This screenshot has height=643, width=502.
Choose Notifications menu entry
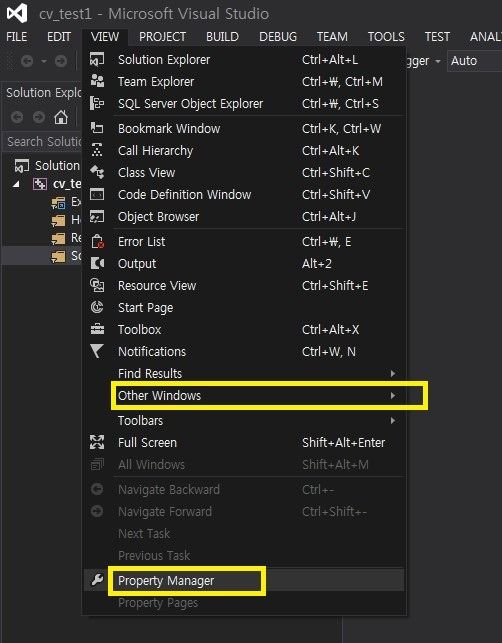pyautogui.click(x=244, y=351)
